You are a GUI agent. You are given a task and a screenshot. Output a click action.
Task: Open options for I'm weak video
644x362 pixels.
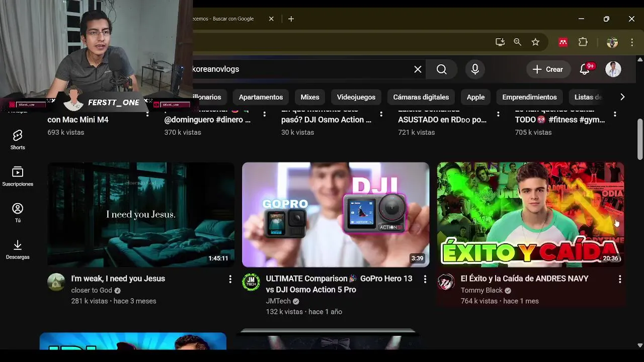[230, 279]
